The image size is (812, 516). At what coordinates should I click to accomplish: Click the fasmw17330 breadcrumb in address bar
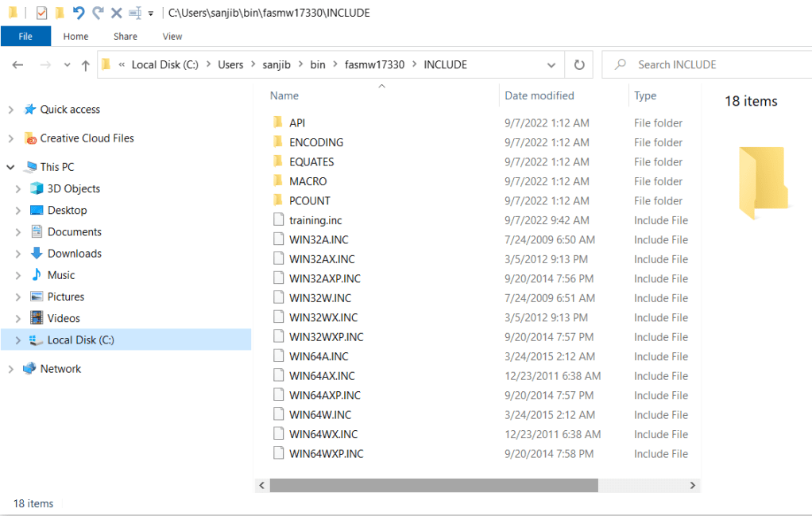pyautogui.click(x=374, y=65)
